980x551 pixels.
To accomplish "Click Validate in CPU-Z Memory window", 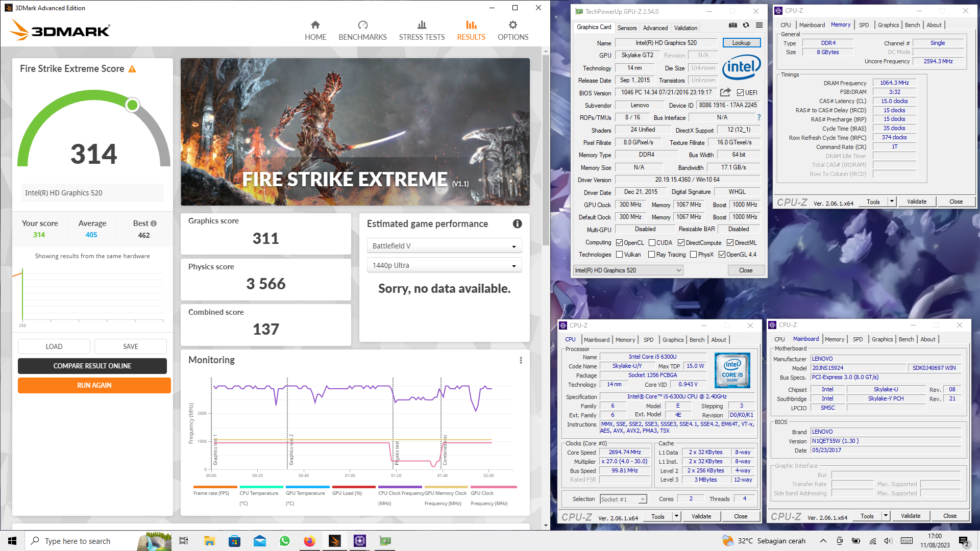I will [917, 202].
